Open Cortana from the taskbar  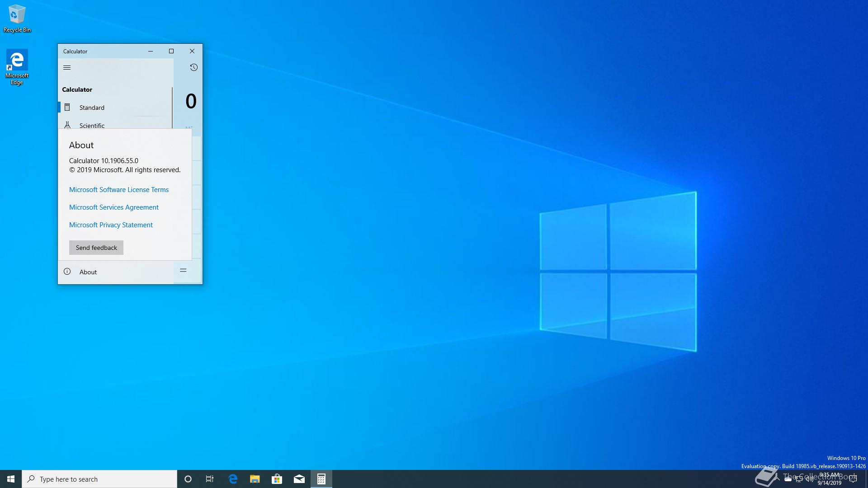188,479
